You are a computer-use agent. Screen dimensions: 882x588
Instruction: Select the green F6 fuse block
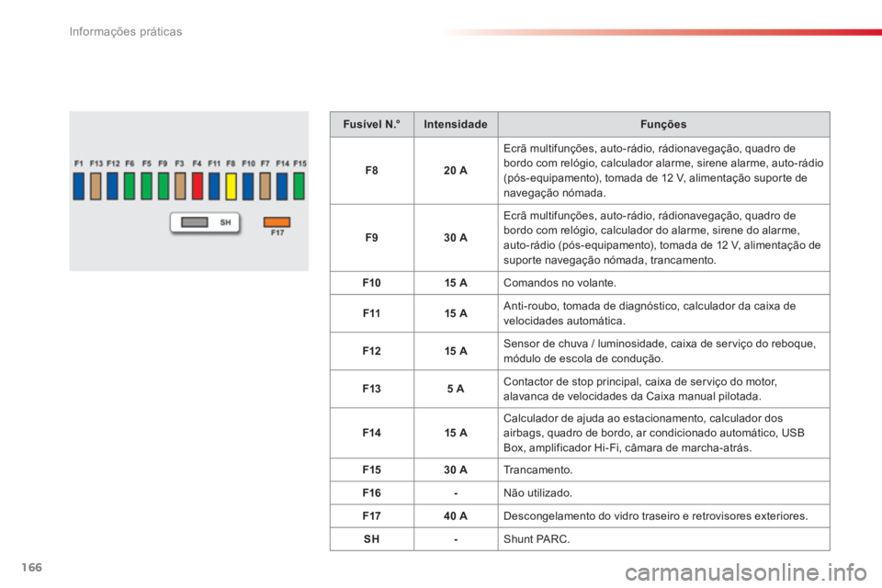[x=130, y=187]
